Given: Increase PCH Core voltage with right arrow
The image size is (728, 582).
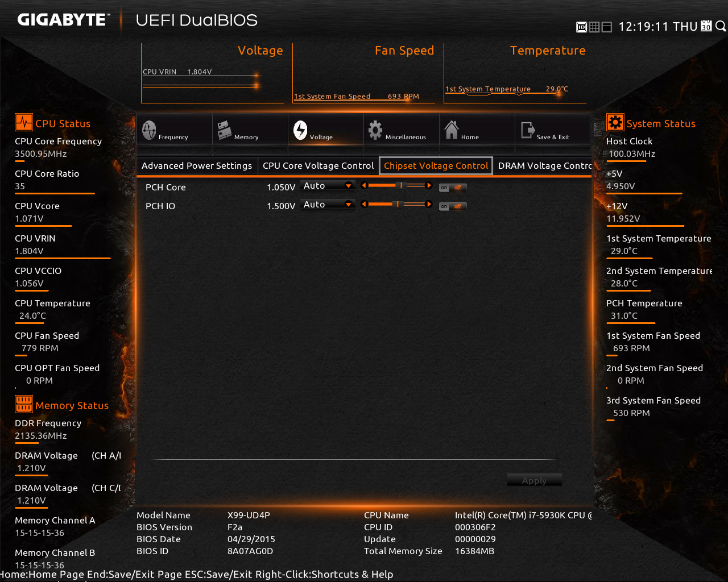Looking at the screenshot, I should point(429,185).
